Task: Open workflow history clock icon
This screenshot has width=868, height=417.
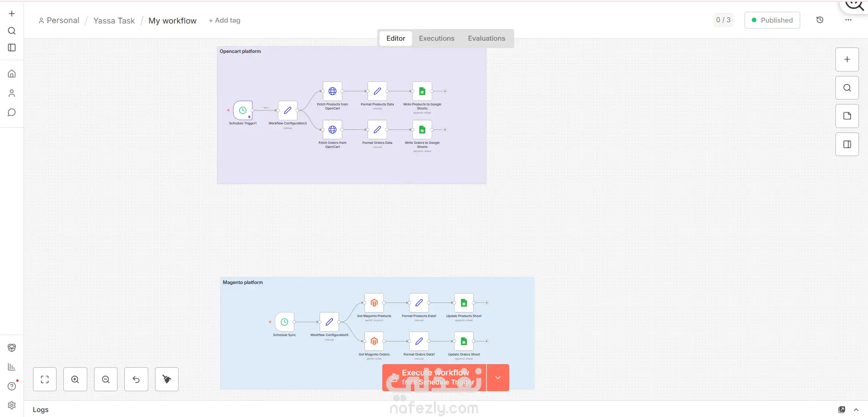Action: coord(820,20)
